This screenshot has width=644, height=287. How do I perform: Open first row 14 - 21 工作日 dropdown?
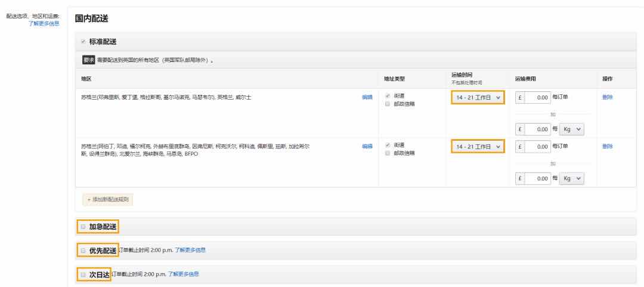(478, 97)
